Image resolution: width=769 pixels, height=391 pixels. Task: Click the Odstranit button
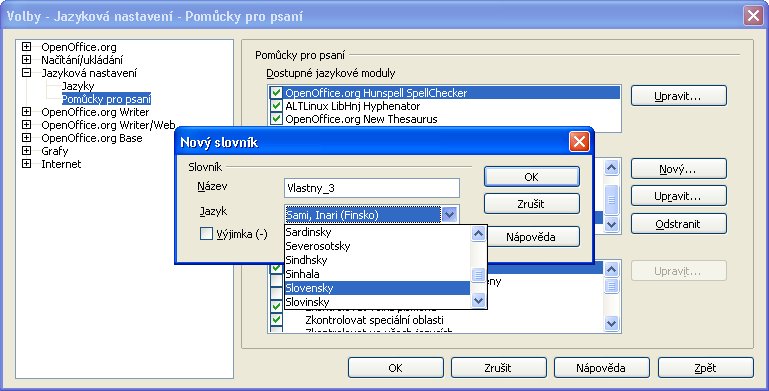[x=678, y=224]
